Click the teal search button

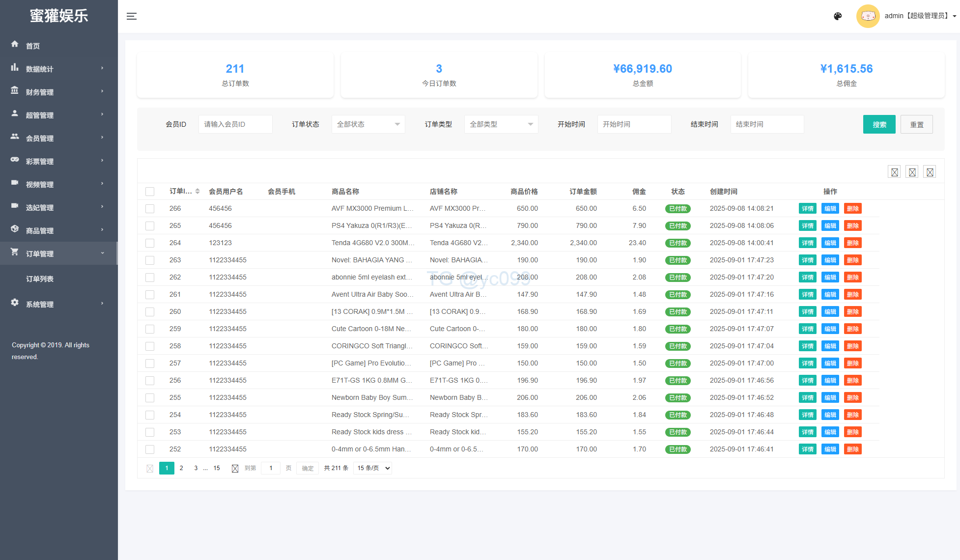point(879,125)
